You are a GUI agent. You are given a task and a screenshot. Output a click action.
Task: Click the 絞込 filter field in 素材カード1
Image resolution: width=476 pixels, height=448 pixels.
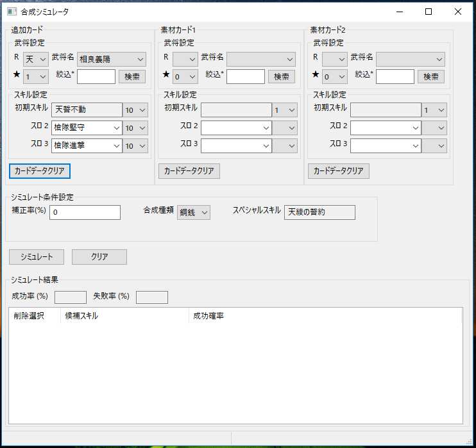point(246,76)
